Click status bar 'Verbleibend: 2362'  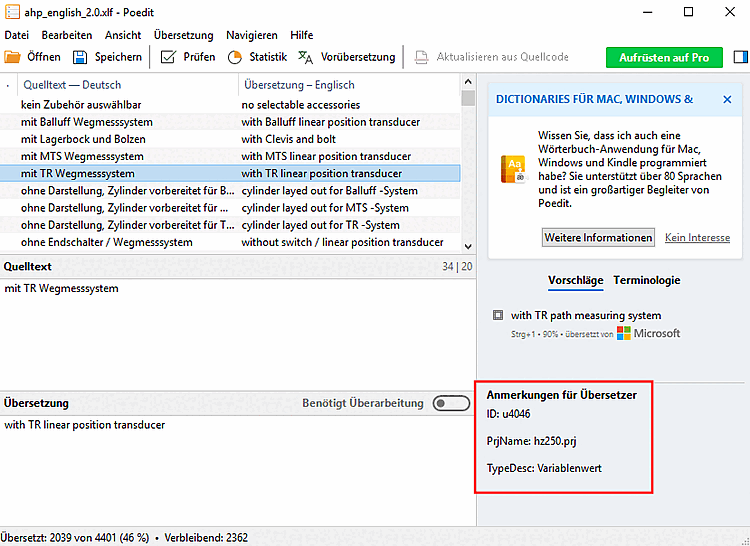click(x=206, y=538)
